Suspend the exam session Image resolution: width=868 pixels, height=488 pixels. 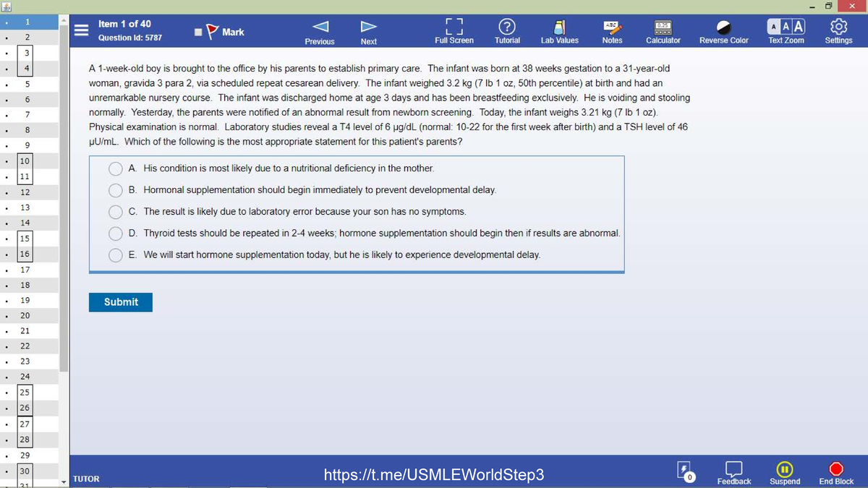click(x=785, y=471)
